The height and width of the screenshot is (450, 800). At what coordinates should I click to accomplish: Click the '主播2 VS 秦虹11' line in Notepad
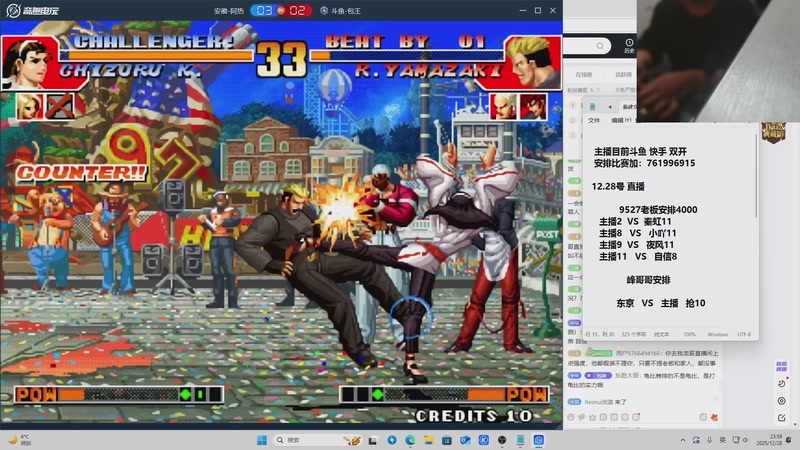coord(635,221)
